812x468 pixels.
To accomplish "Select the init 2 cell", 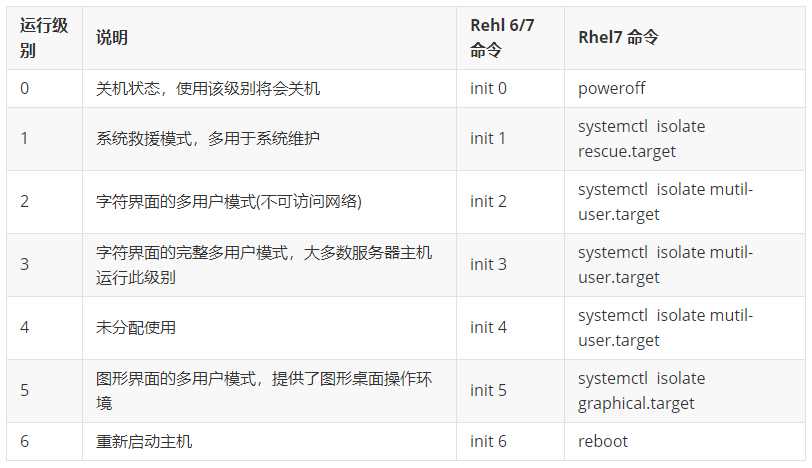I will pyautogui.click(x=510, y=202).
